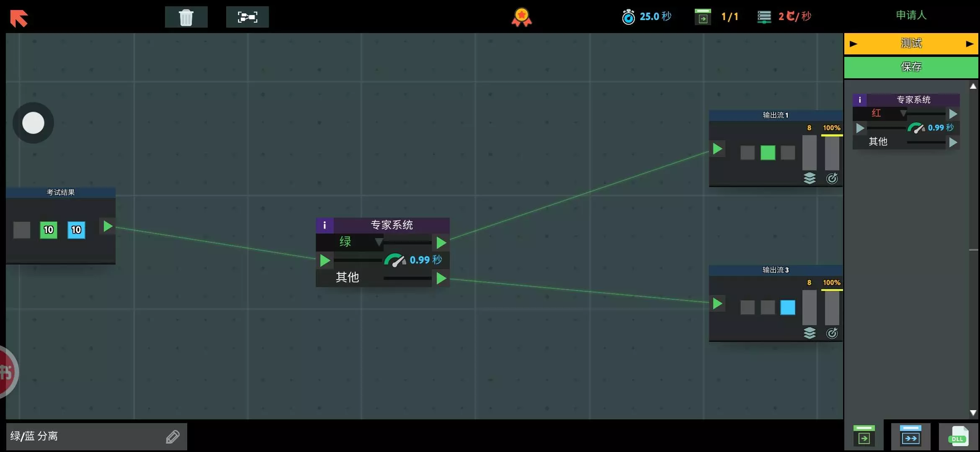Screen dimensions: 980x452
Task: Click the 考试结果 output arrow port
Action: tap(108, 226)
